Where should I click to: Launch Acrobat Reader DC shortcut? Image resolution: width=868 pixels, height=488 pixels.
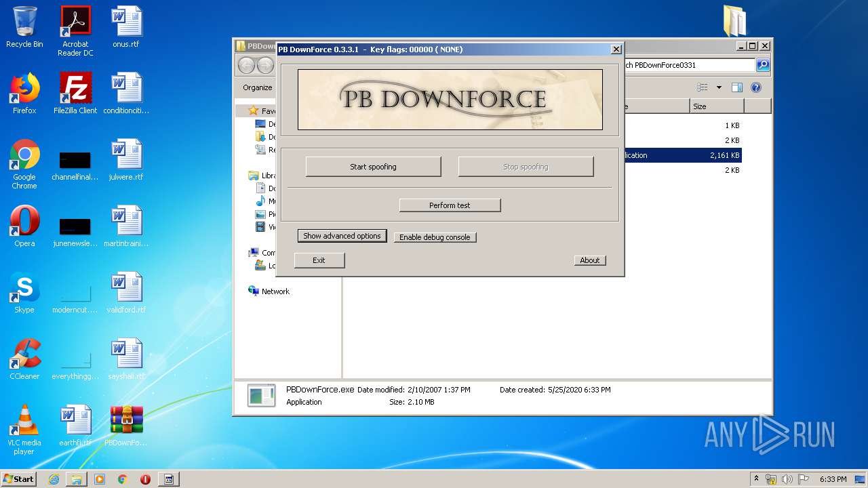point(75,31)
